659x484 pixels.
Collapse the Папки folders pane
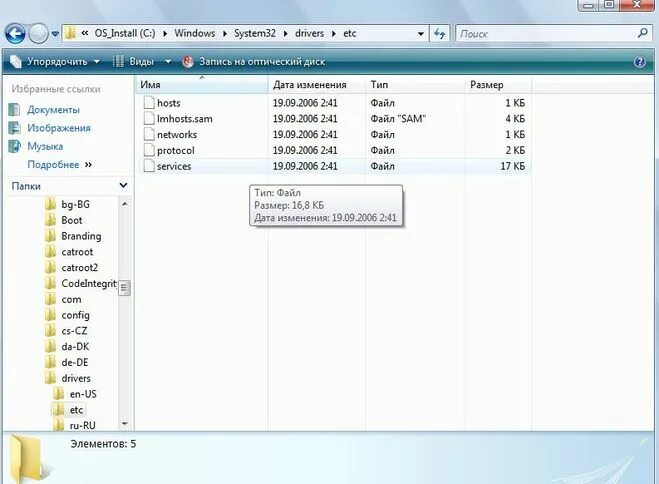123,186
